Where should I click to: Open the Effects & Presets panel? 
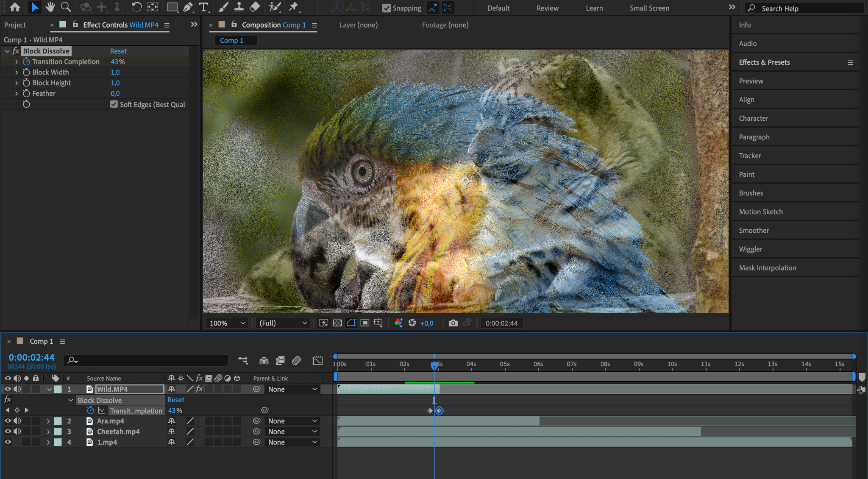764,62
